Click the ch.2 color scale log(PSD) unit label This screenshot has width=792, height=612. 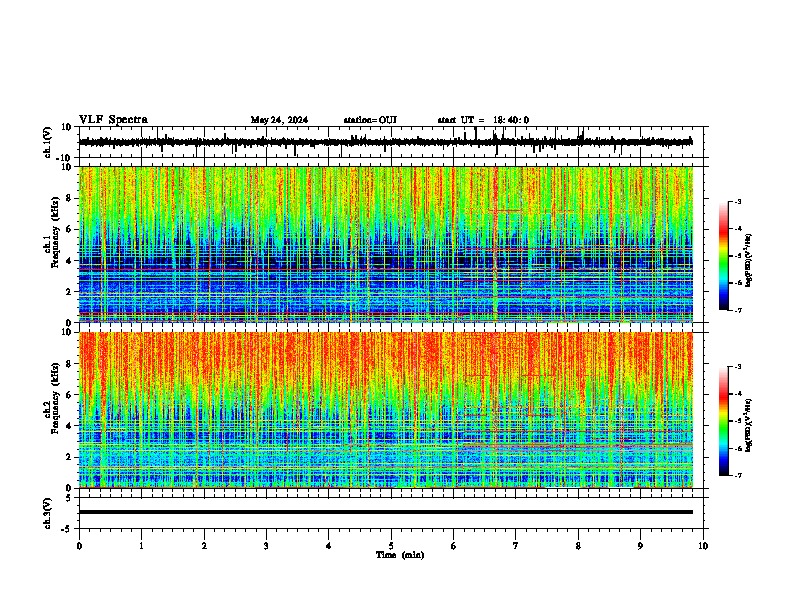click(749, 426)
